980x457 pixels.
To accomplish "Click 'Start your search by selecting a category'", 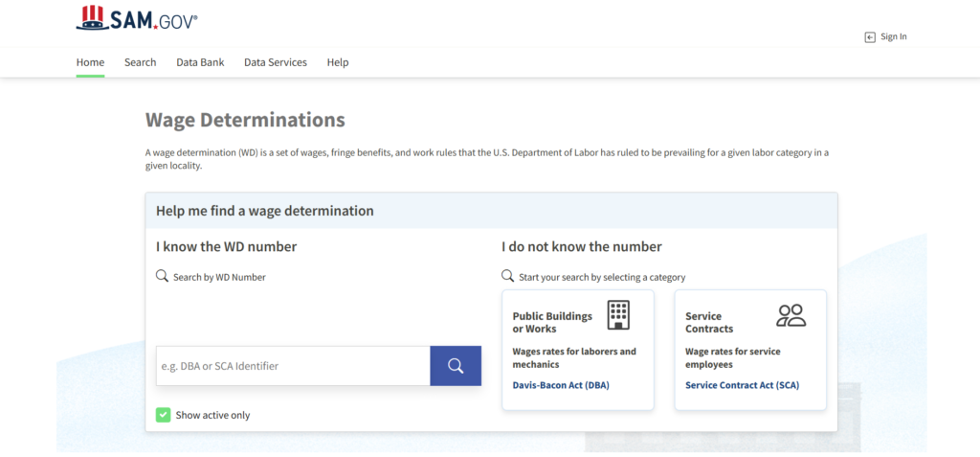I will tap(602, 277).
